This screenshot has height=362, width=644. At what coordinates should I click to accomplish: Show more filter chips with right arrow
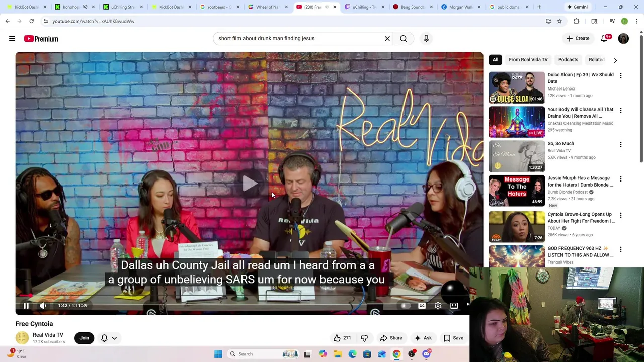tap(615, 60)
